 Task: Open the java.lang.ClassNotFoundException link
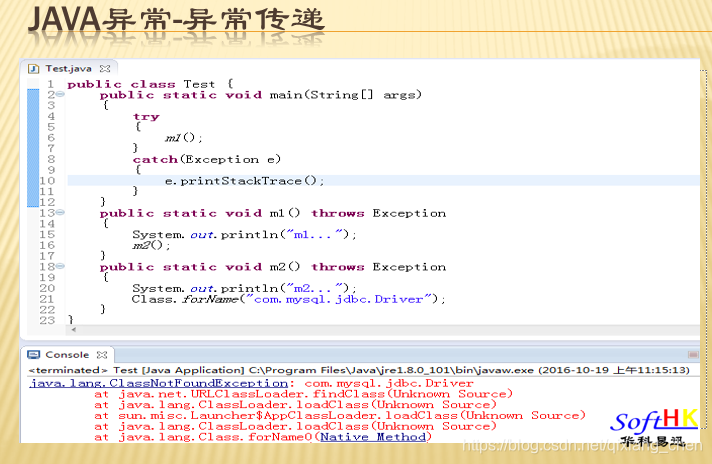(158, 383)
